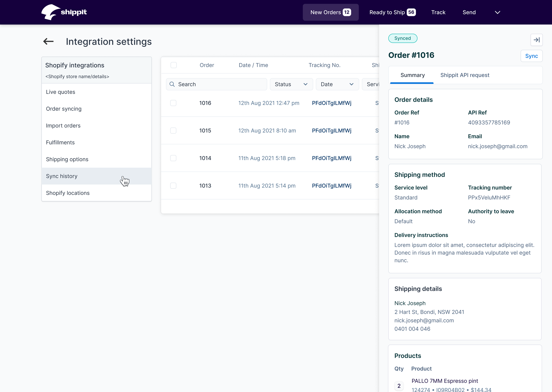Select the checkbox for order 1016

(x=173, y=103)
